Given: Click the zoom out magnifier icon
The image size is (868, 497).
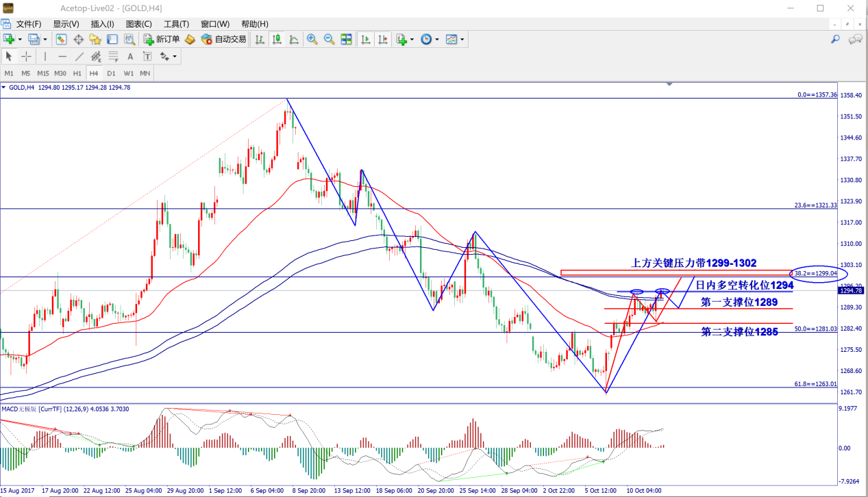Looking at the screenshot, I should point(329,40).
